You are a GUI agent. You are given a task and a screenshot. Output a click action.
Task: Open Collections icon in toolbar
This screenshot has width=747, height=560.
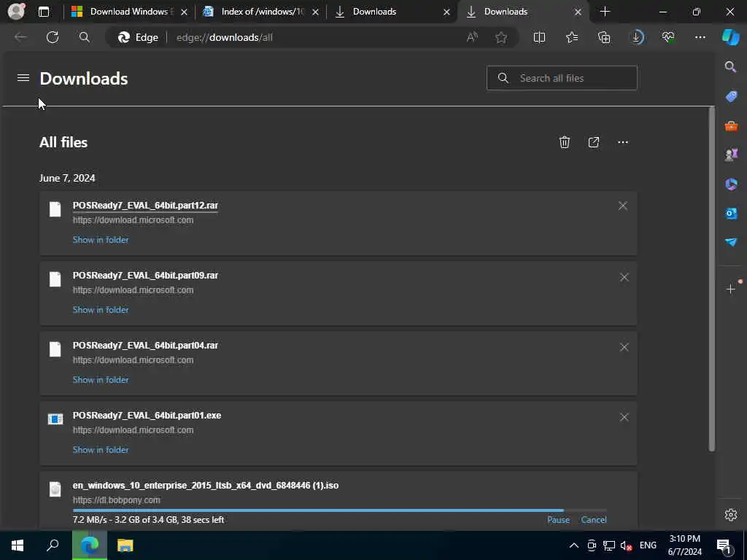pyautogui.click(x=604, y=37)
